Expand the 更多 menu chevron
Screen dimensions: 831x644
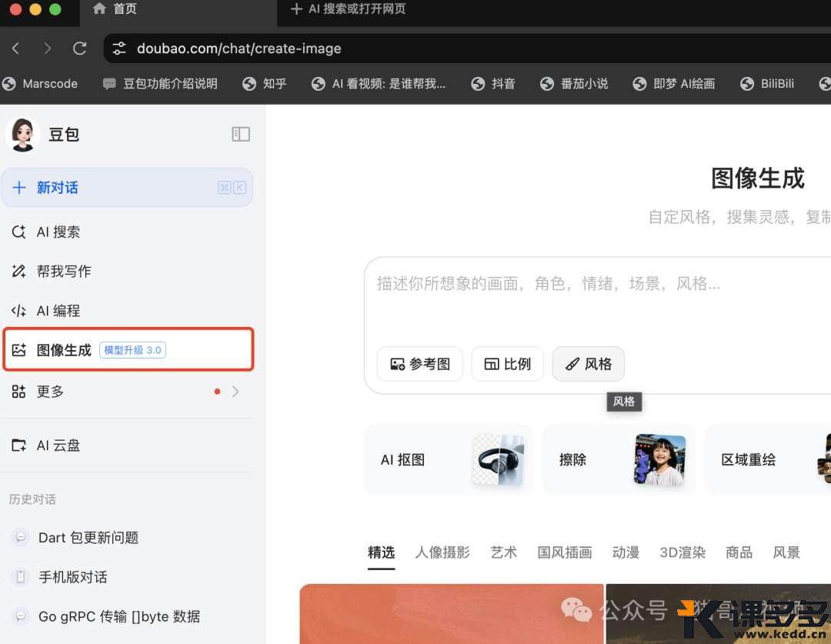tap(235, 392)
